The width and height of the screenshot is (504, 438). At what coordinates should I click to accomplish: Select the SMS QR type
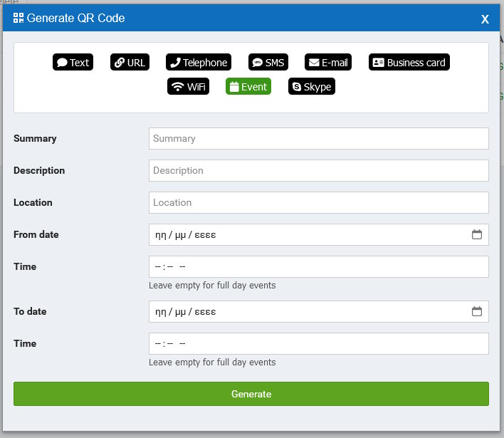[x=268, y=63]
